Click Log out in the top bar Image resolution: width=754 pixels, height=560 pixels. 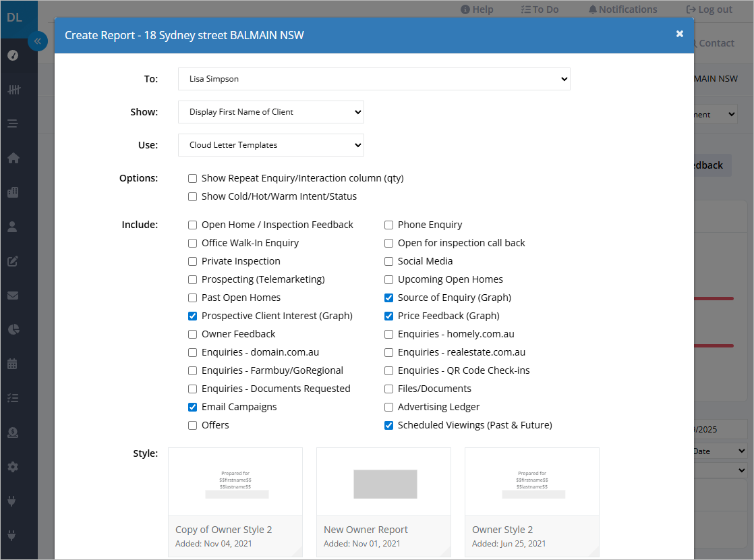point(709,9)
